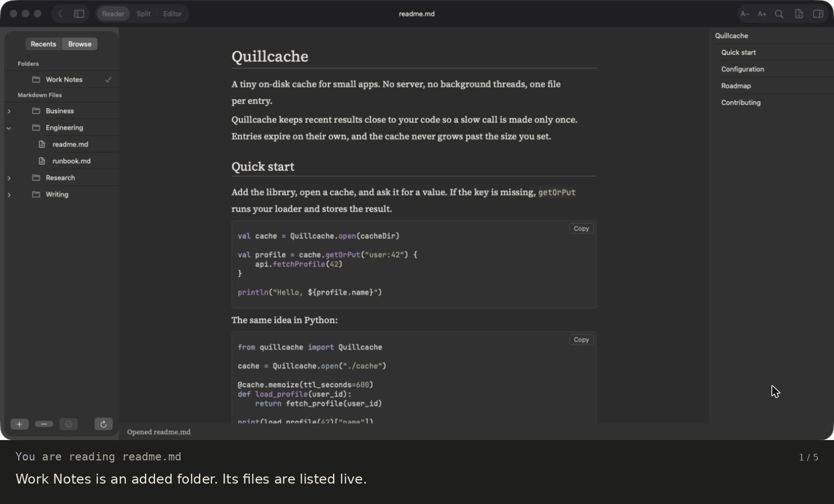Toggle the Work Notes checkmark
Screen dimensions: 834x504
108,79
